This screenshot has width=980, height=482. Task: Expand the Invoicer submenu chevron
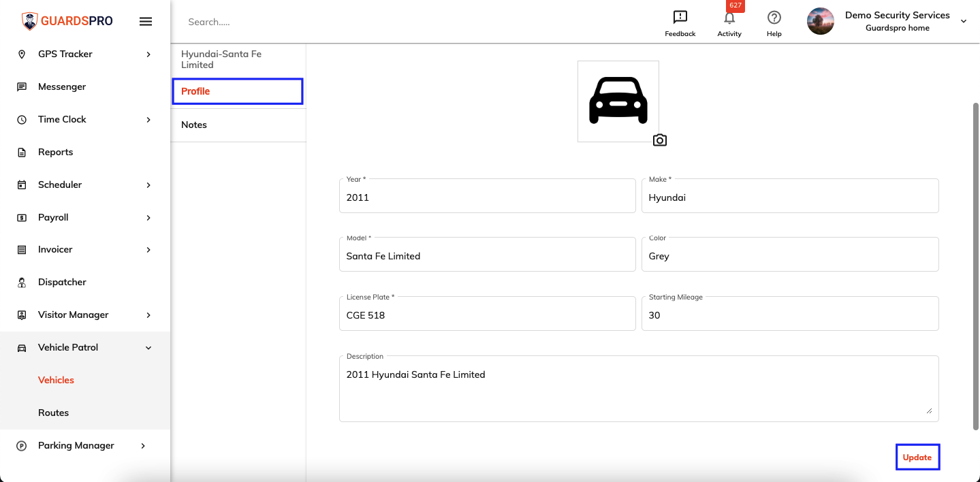(148, 250)
